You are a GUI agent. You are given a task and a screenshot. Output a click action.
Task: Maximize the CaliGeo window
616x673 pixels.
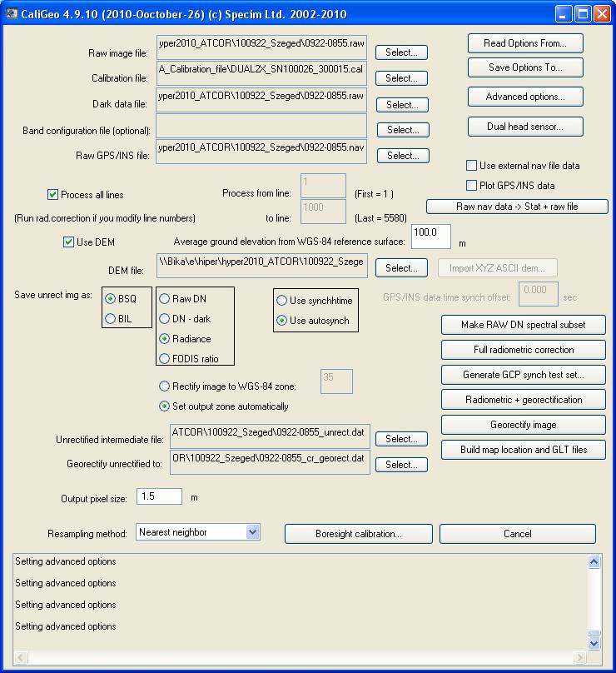[x=583, y=13]
